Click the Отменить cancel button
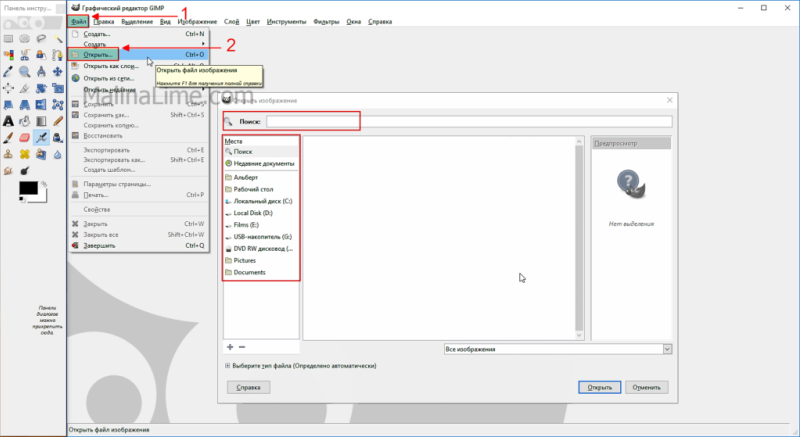 click(646, 388)
